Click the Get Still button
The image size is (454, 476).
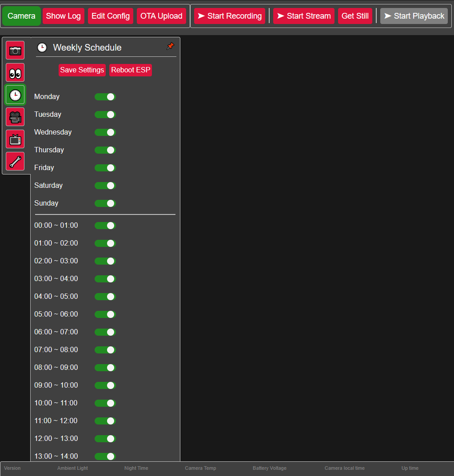pos(355,16)
